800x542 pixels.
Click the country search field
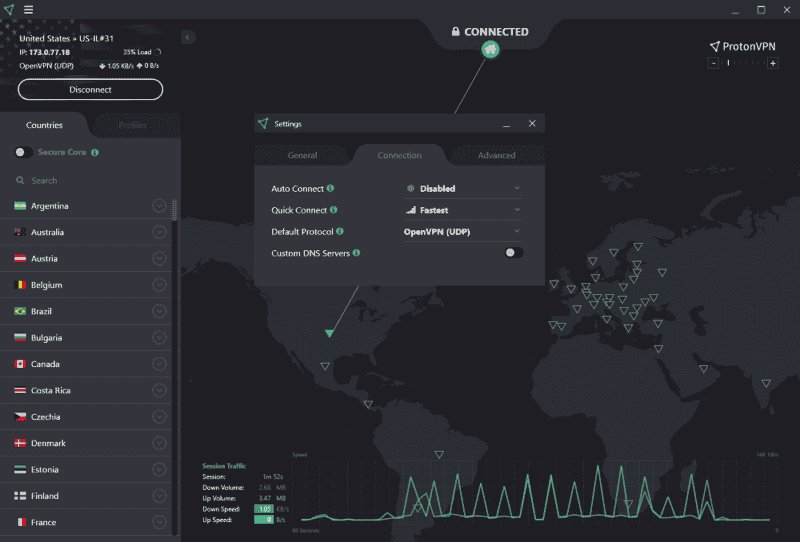(x=90, y=180)
